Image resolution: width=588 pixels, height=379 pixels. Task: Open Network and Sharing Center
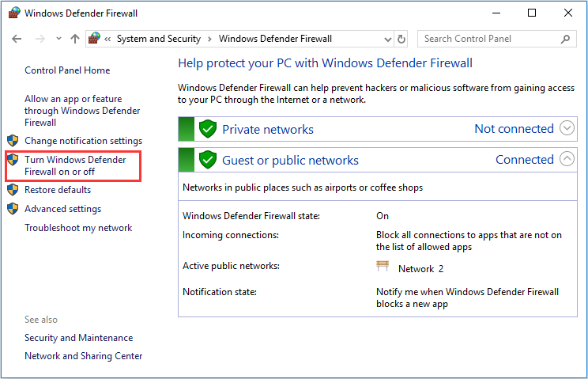[x=83, y=356]
